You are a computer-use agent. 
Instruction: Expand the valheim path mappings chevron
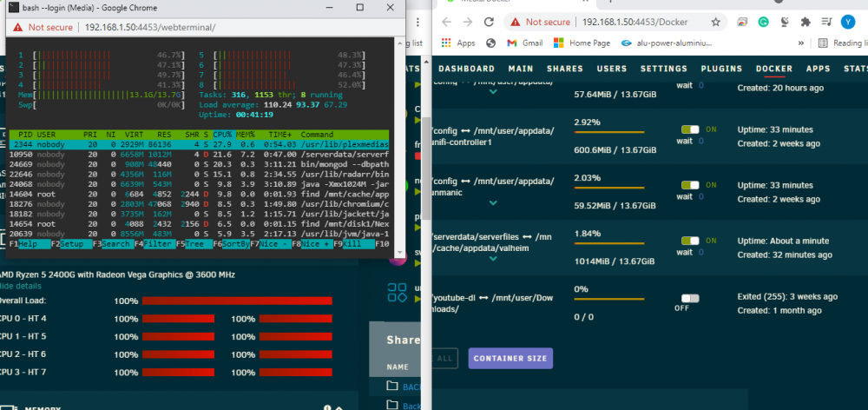493,258
